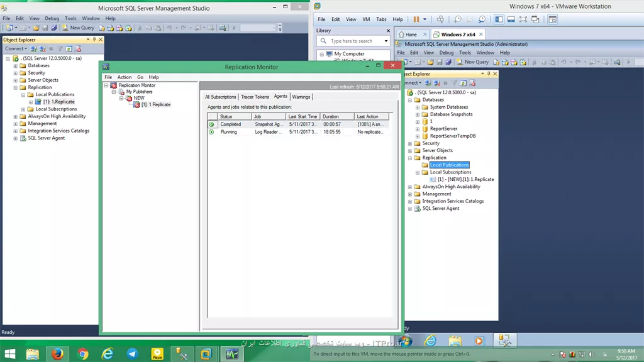Click Last Start Time column header

pyautogui.click(x=303, y=116)
